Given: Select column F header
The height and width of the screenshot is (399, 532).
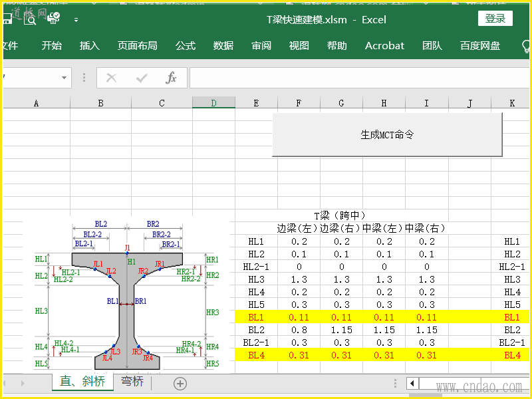Looking at the screenshot, I should click(299, 103).
